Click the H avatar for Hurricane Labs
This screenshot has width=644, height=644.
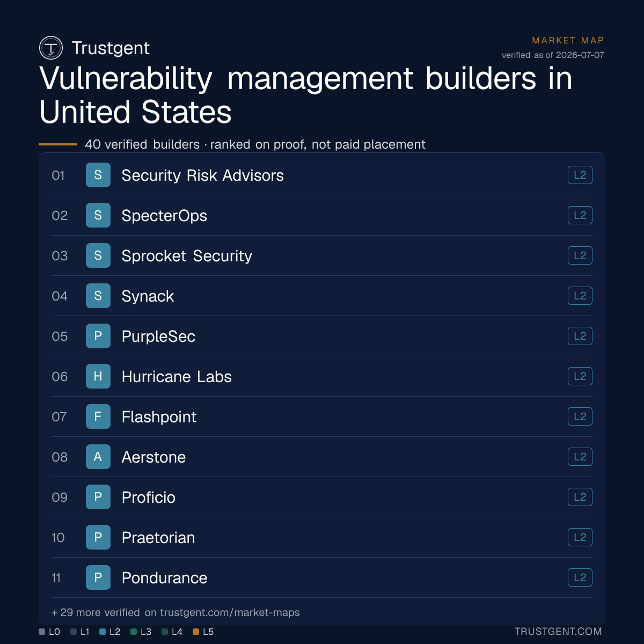[98, 376]
